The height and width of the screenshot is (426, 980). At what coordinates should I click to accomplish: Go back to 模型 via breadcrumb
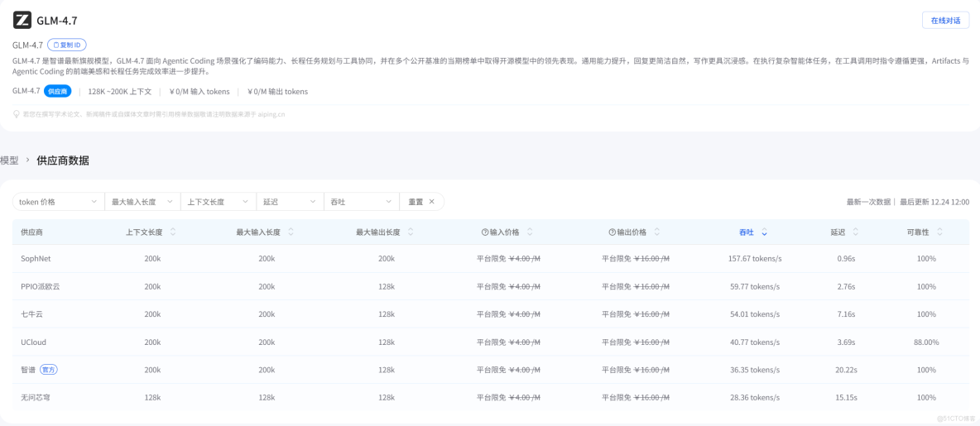[x=9, y=160]
